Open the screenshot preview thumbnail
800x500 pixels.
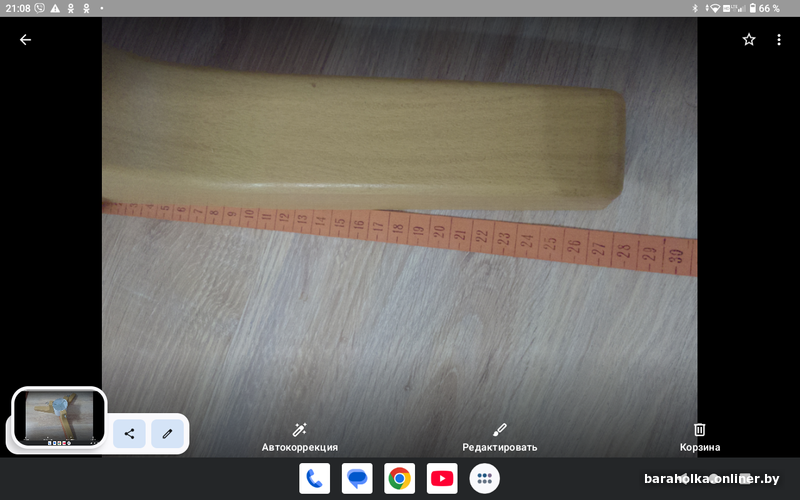click(59, 417)
